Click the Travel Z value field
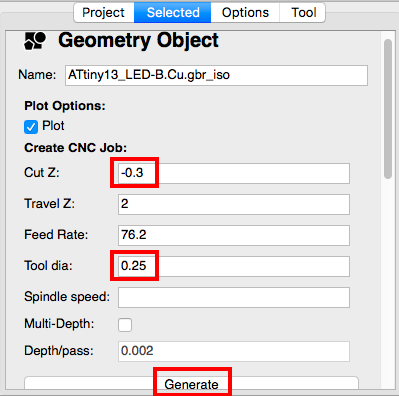 tap(234, 204)
